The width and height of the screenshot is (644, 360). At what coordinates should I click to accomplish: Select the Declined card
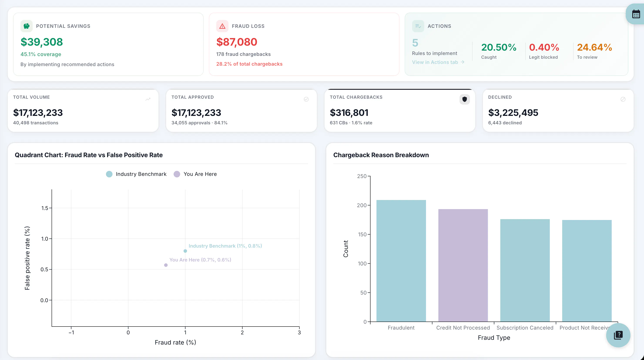coord(558,110)
